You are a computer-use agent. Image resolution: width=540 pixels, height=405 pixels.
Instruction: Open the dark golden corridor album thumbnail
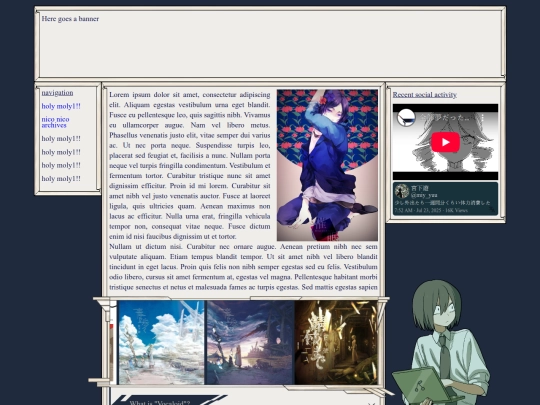point(336,342)
